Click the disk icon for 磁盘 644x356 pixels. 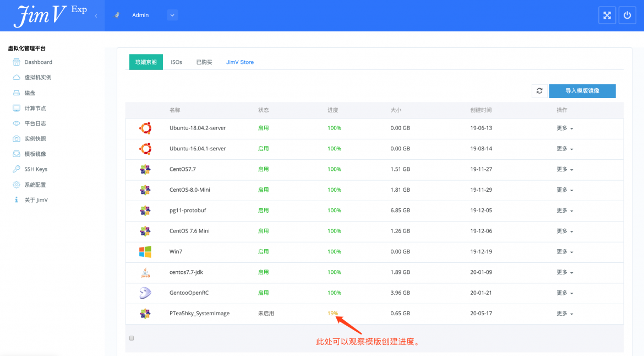(17, 93)
